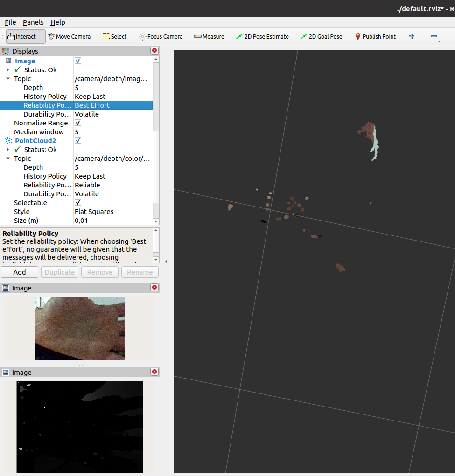
Task: Toggle the Selectable option for PointCloud2
Action: click(77, 202)
